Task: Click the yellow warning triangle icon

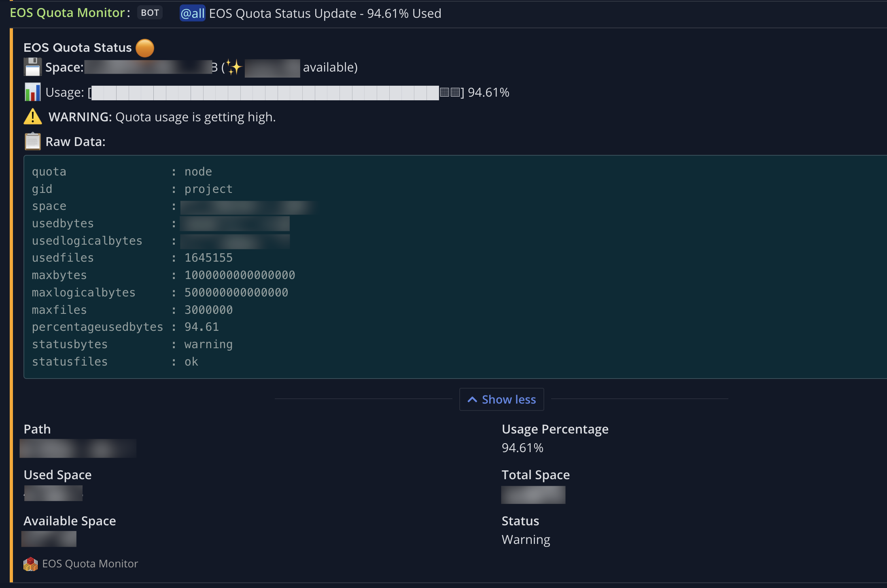Action: 32,117
